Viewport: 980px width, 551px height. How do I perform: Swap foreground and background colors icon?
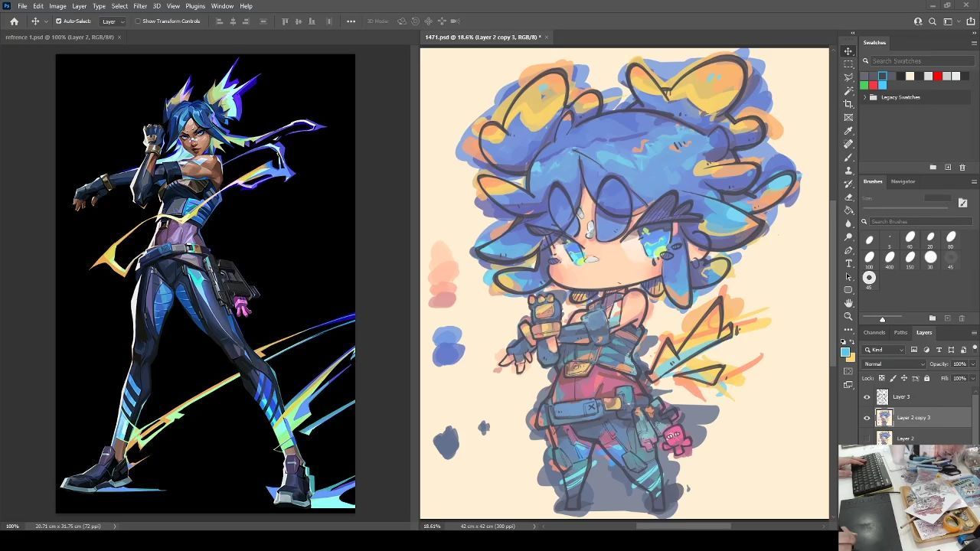(853, 342)
